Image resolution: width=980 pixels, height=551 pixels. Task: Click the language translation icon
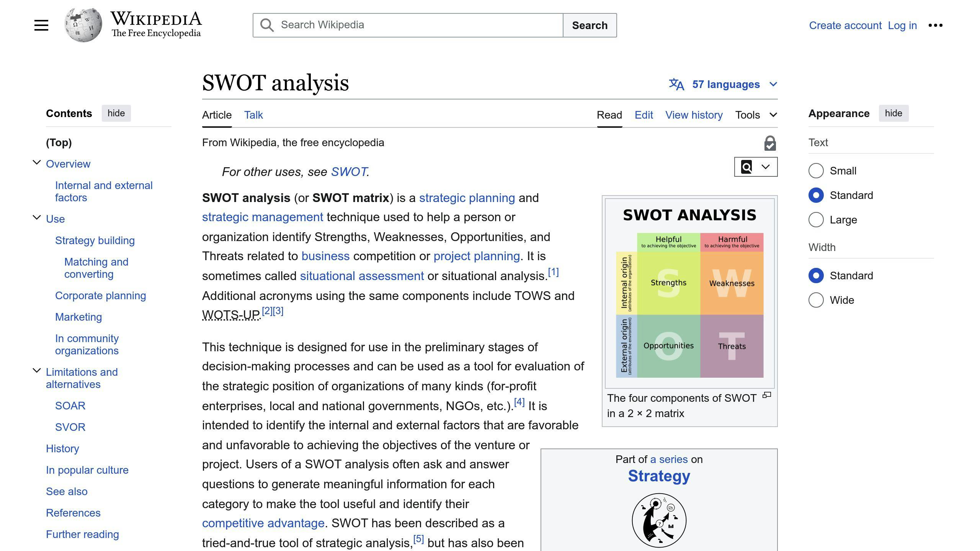tap(676, 84)
